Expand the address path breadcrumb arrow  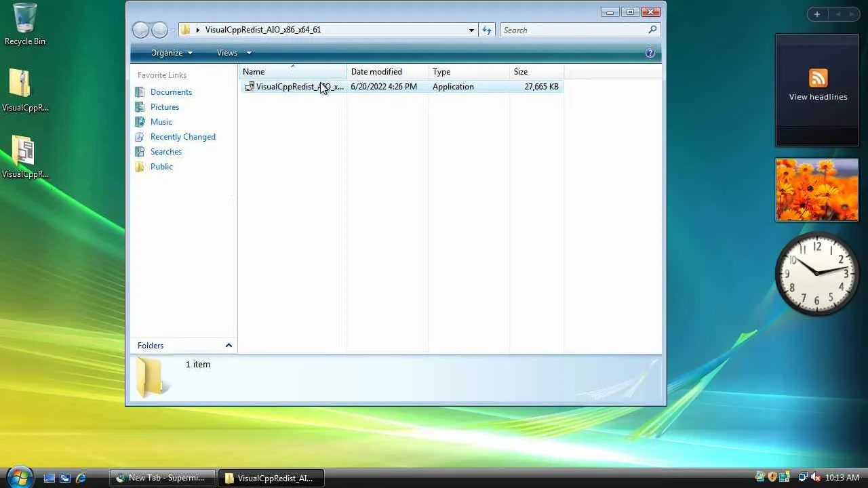[198, 30]
